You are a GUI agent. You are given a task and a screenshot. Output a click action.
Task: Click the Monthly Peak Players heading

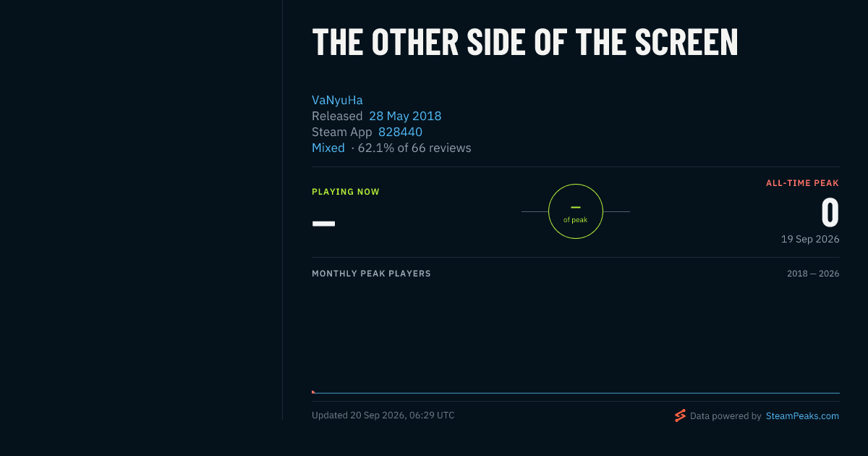[x=371, y=274]
